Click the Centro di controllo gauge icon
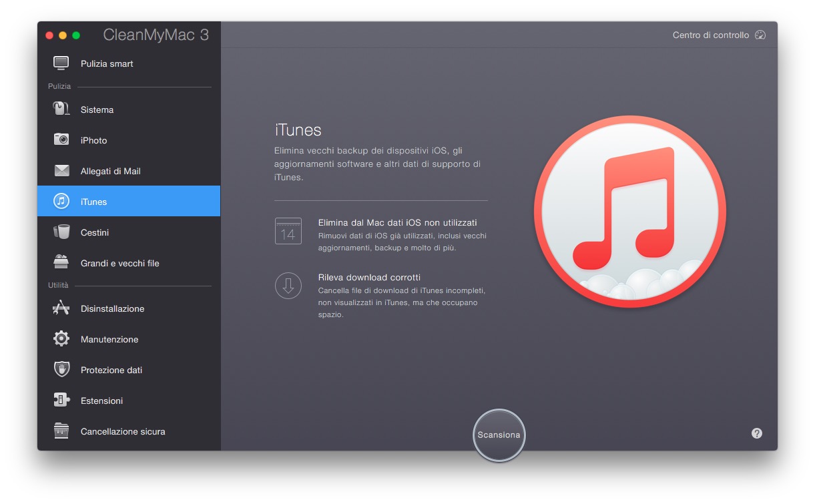Viewport: 815px width, 504px height. click(760, 35)
